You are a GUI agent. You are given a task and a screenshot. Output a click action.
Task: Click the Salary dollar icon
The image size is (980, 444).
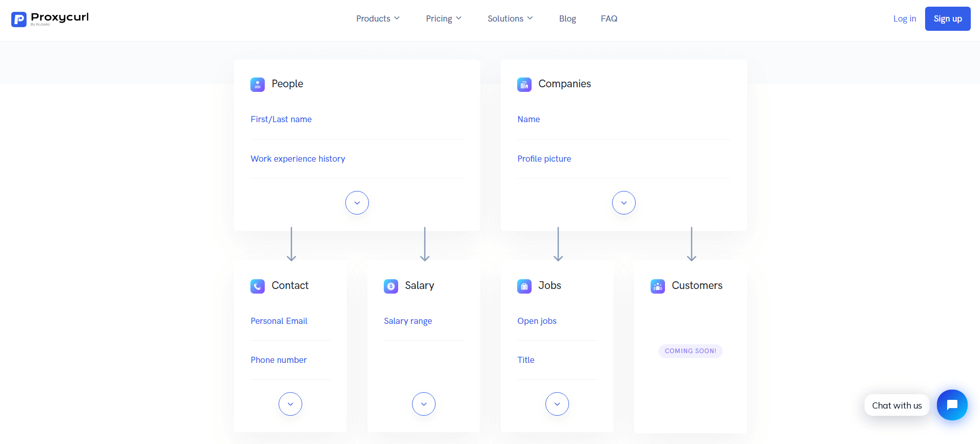tap(391, 286)
